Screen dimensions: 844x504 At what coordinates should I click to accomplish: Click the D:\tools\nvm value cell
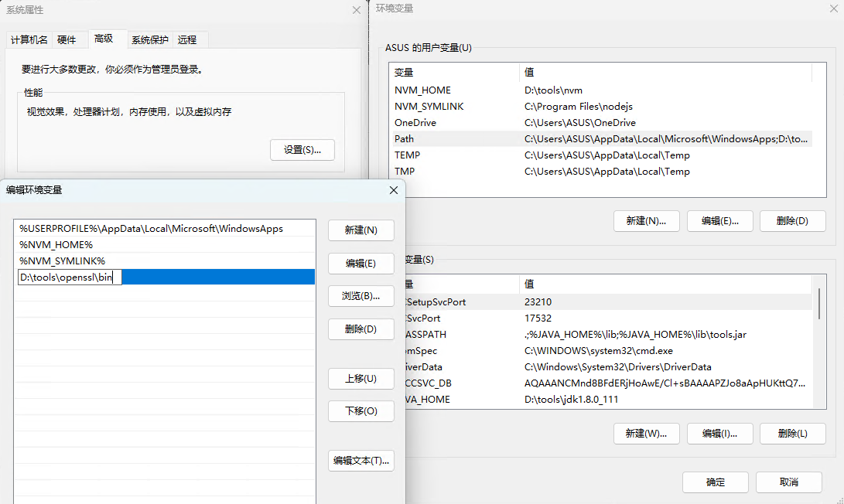(x=553, y=90)
